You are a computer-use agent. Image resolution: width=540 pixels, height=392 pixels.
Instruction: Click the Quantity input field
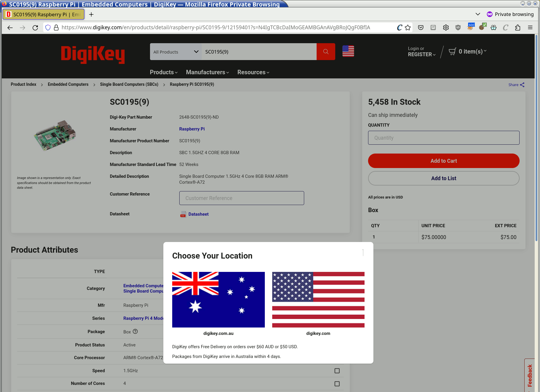(443, 138)
